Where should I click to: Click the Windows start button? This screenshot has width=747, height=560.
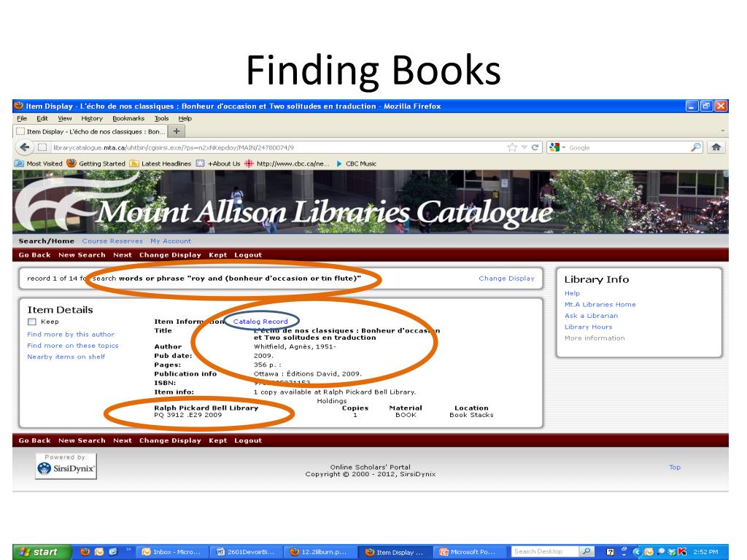42,552
